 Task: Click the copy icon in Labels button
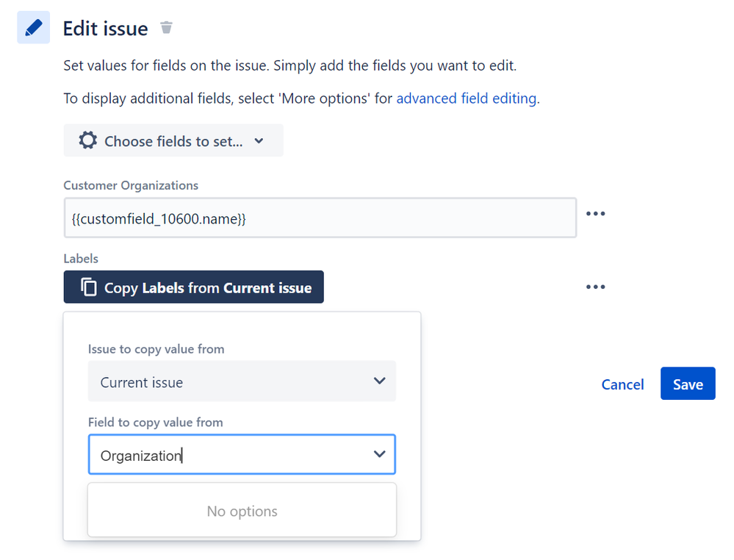coord(88,287)
